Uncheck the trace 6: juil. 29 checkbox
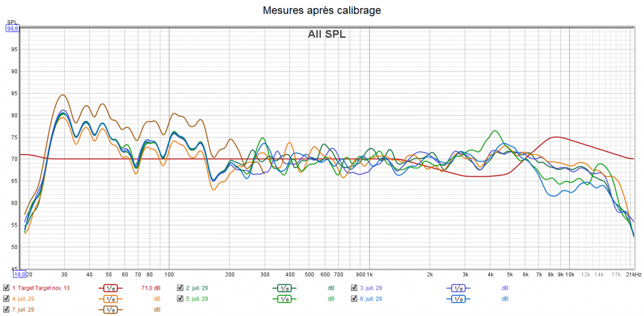 click(x=354, y=298)
